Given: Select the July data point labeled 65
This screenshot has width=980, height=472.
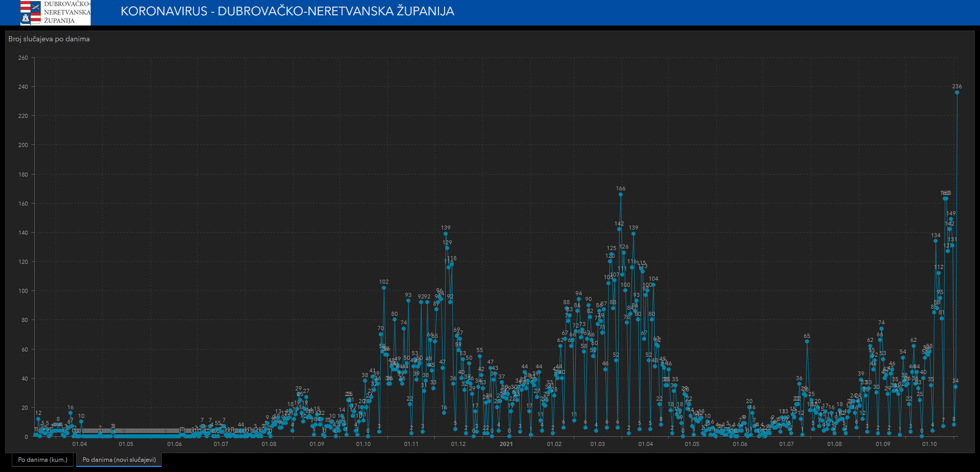Looking at the screenshot, I should 807,341.
